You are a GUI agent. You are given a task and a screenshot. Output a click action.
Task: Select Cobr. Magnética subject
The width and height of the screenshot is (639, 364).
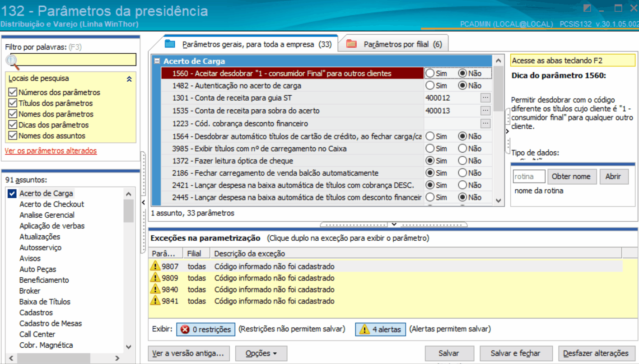click(46, 345)
